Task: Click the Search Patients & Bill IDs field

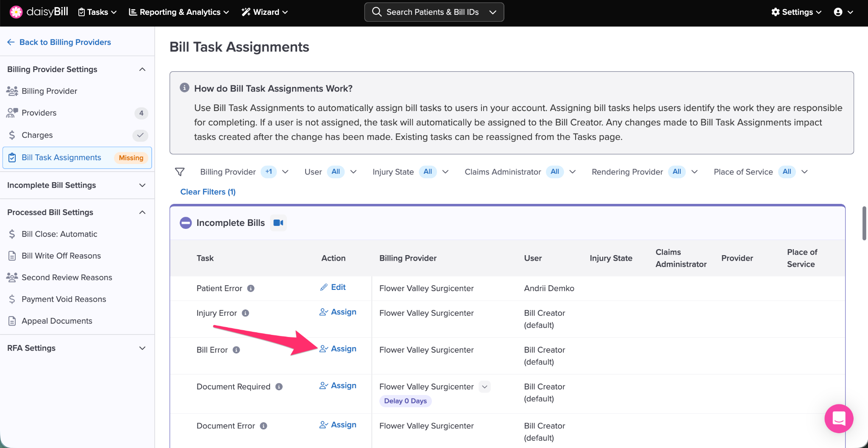Action: 432,12
